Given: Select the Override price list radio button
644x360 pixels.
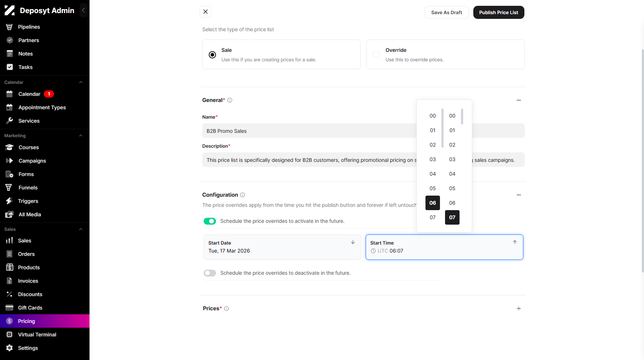Looking at the screenshot, I should click(x=376, y=54).
